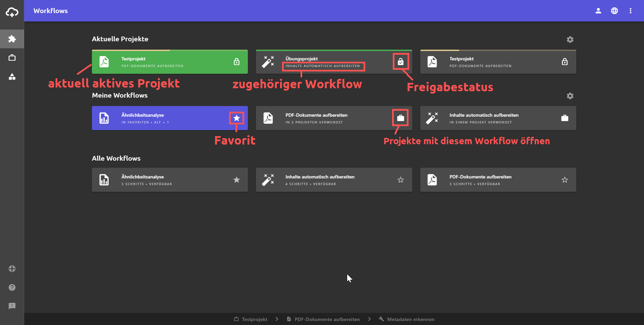
Task: Click PDF icon on grey Testprojekt card
Action: 432,62
